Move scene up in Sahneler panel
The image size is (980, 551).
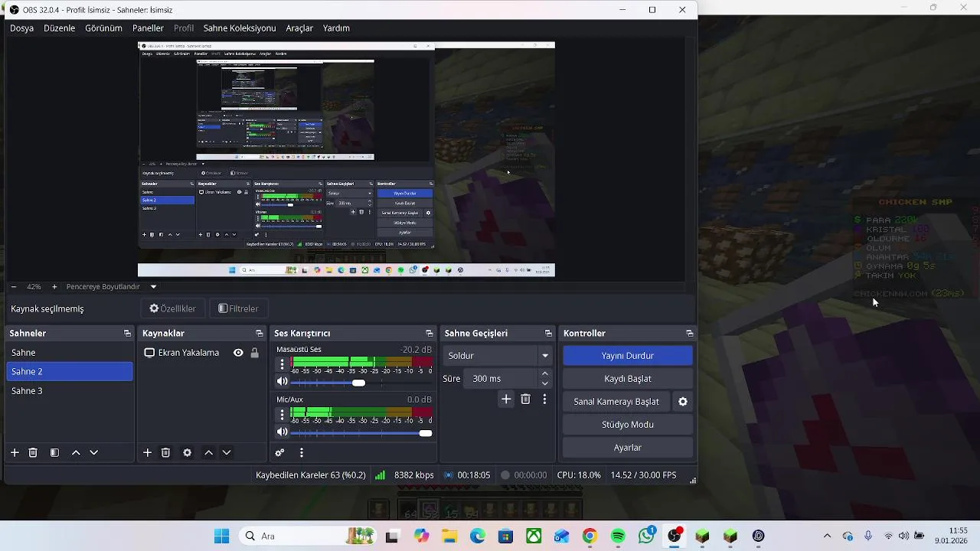click(76, 453)
